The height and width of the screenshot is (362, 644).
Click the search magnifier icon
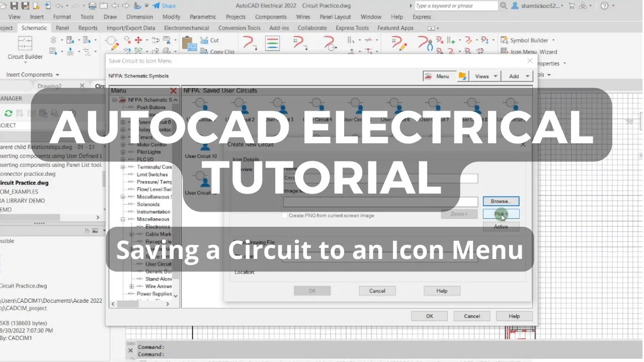pyautogui.click(x=504, y=6)
